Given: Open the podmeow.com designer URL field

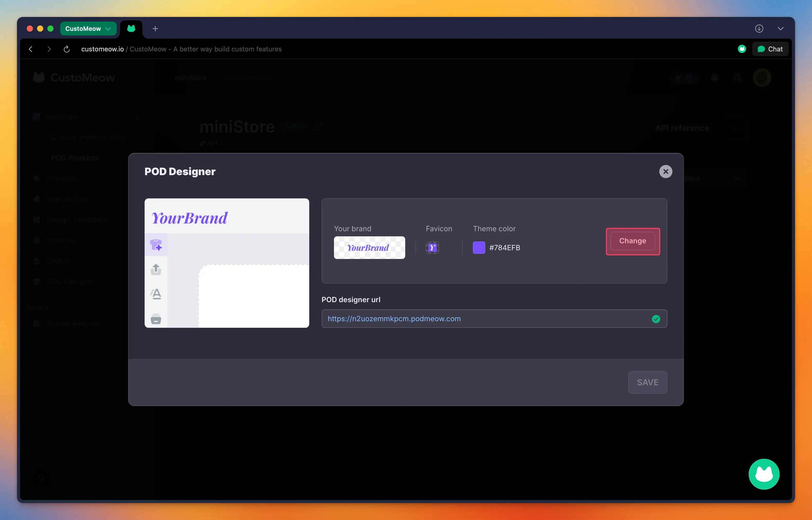Looking at the screenshot, I should coord(494,318).
